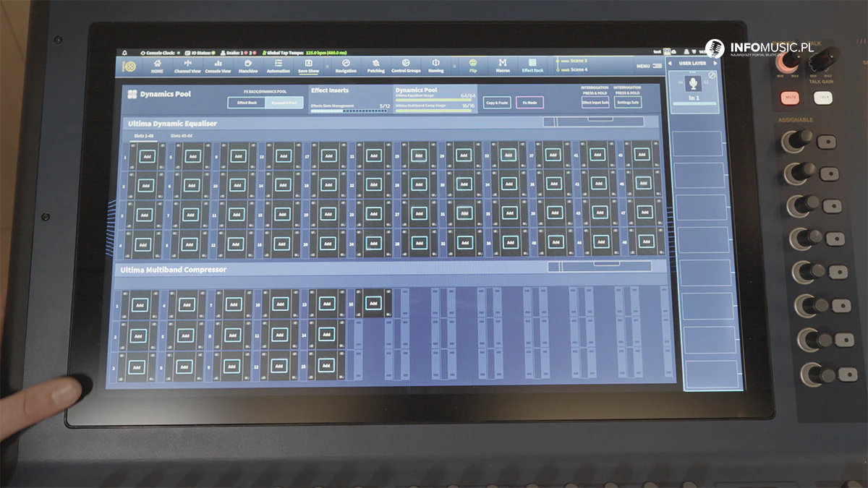Click the console logo icon at top-left of toolbar

129,66
